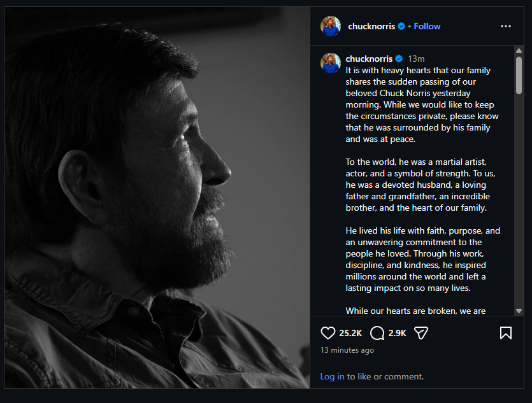Open comments using the speech bubble icon
Image resolution: width=532 pixels, height=403 pixels.
(x=377, y=333)
